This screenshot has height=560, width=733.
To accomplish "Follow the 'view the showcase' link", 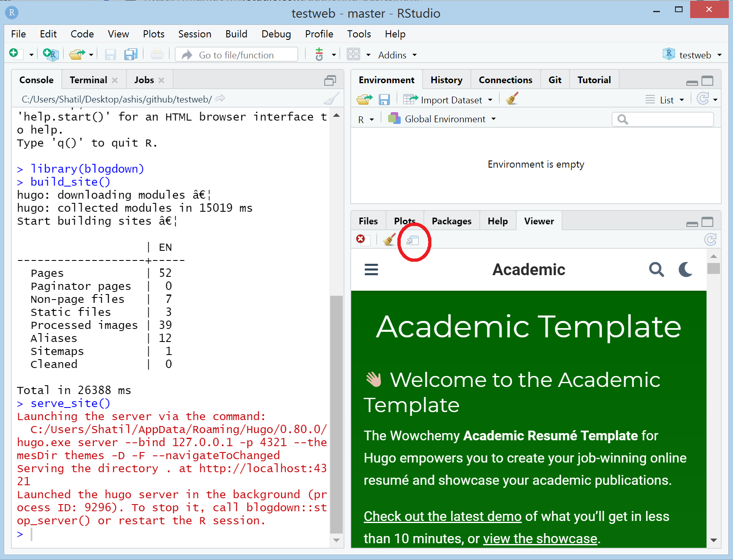I will click(x=539, y=538).
